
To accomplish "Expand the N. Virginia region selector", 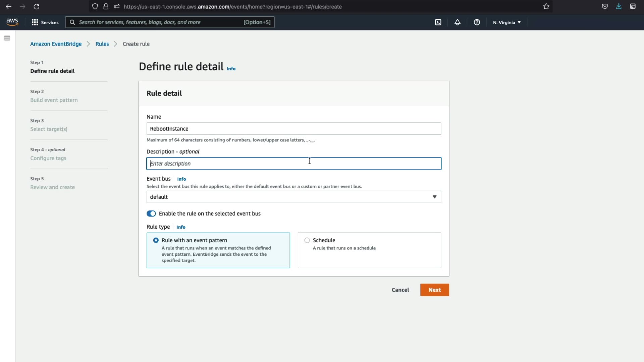I will (x=506, y=22).
